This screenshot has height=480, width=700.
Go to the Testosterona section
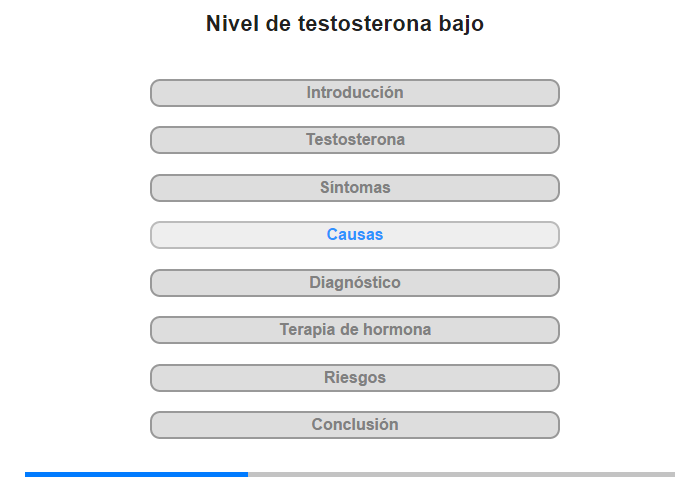tap(355, 140)
